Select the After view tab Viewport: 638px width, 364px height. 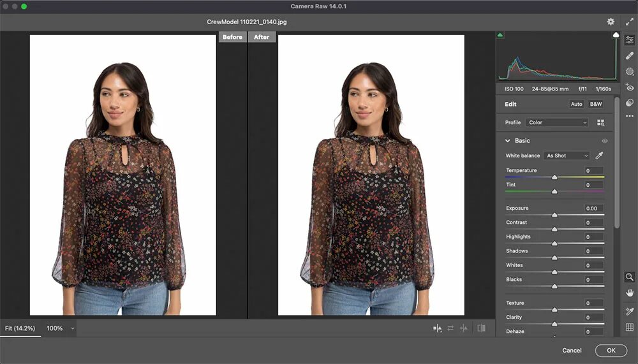point(262,37)
